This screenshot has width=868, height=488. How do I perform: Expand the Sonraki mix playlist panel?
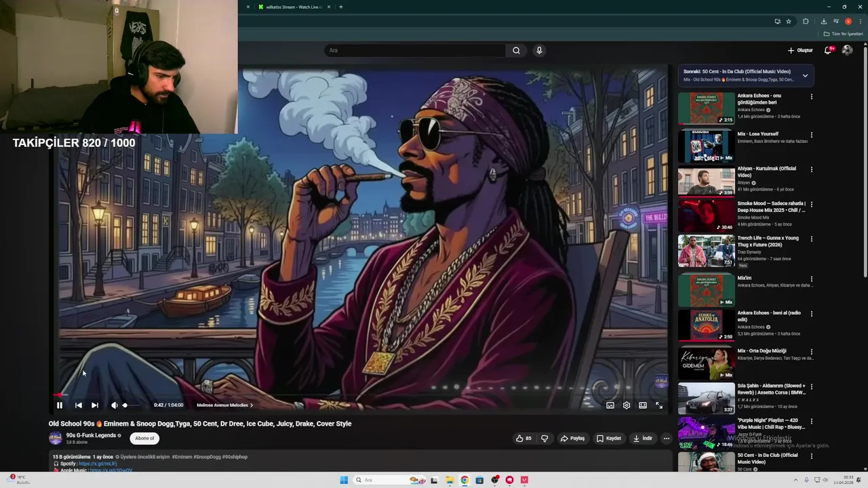(805, 75)
